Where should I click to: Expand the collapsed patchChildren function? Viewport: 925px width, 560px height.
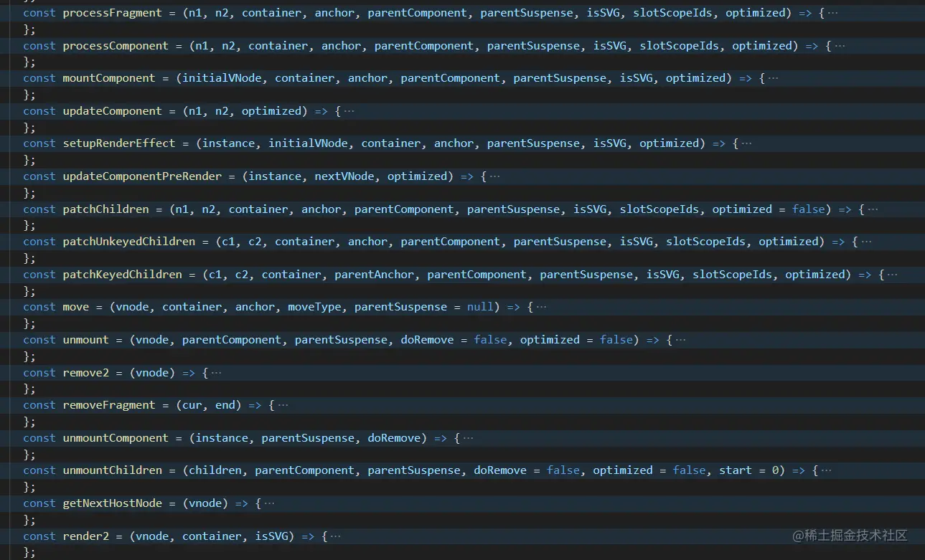(872, 209)
